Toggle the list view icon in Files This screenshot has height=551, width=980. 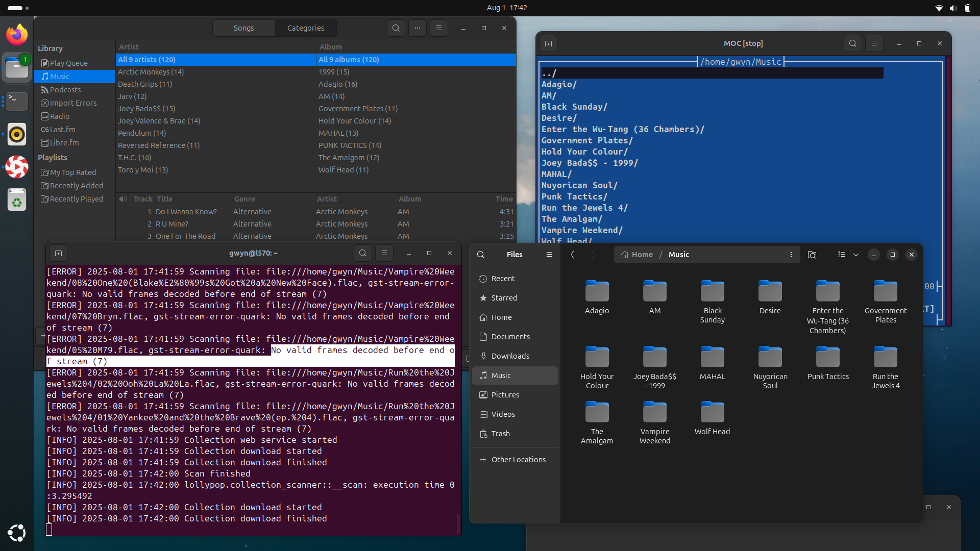(842, 255)
